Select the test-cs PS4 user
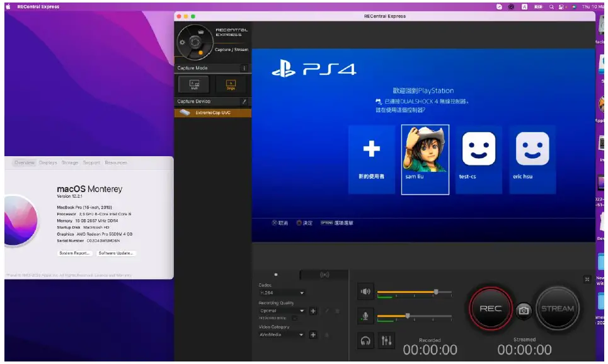The height and width of the screenshot is (364, 608). [478, 159]
